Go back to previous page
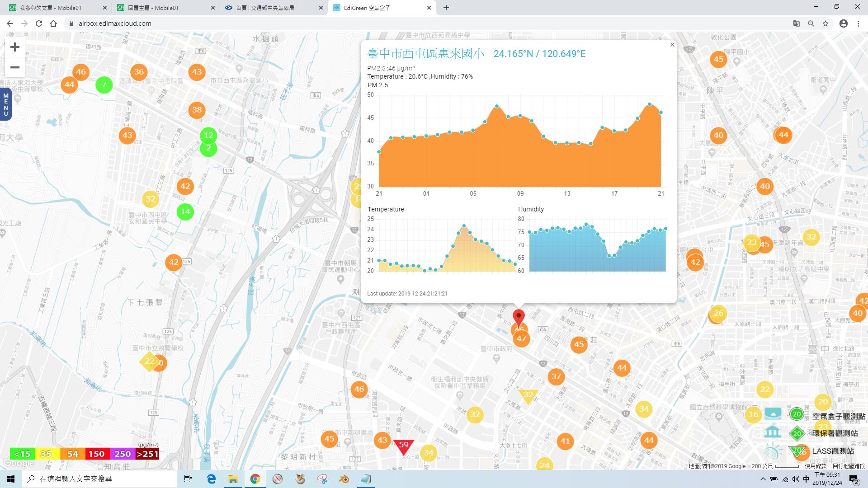Viewport: 868px width, 488px height. click(x=10, y=23)
